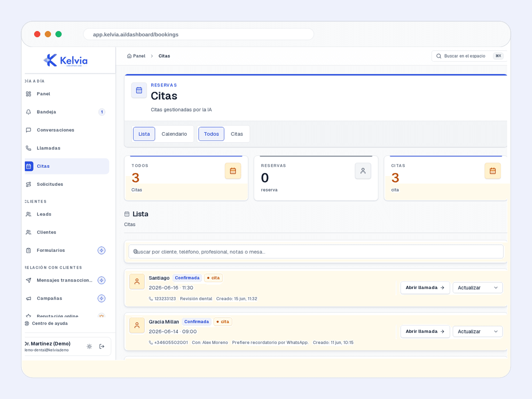Click the calendar icon in Todos card

[x=233, y=171]
